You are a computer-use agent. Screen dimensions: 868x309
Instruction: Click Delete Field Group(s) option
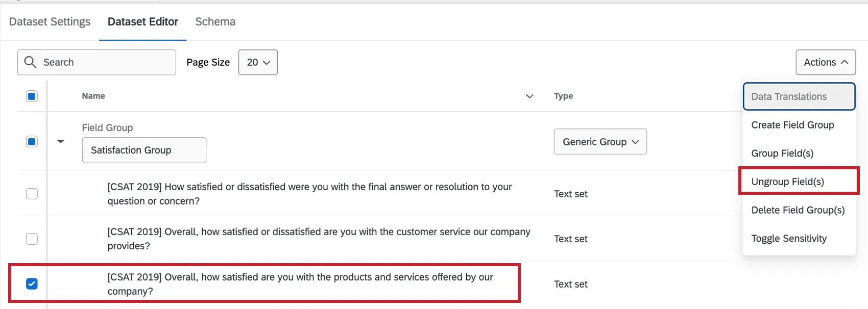798,210
